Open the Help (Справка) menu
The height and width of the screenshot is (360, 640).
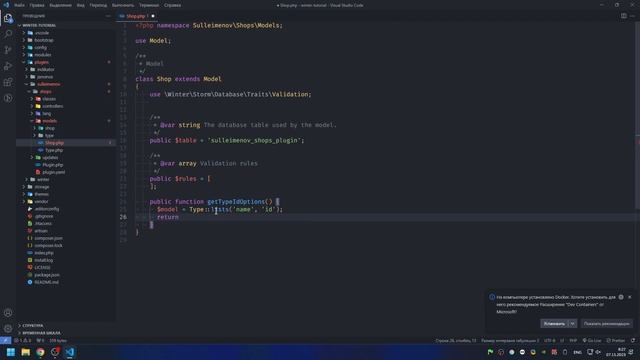[x=173, y=5]
